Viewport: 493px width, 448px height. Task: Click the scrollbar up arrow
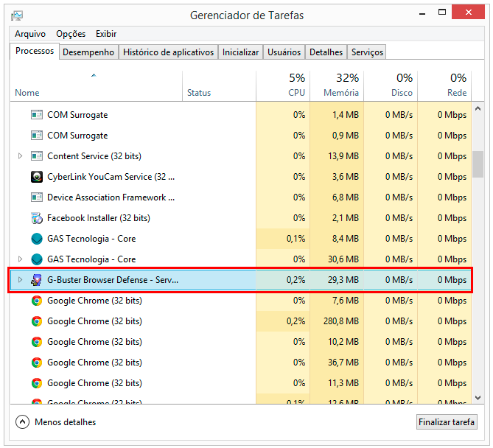[478, 109]
